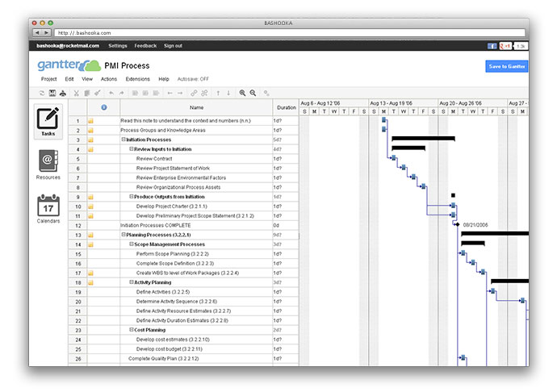Screen dimensions: 557x392
Task: Collapse the Initiation Processes group
Action: (x=124, y=140)
